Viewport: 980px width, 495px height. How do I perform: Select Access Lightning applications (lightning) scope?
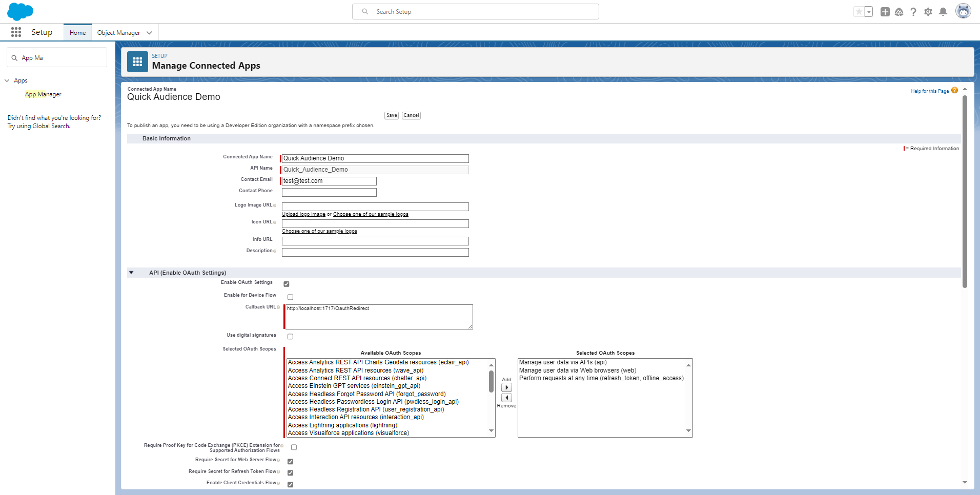click(342, 425)
